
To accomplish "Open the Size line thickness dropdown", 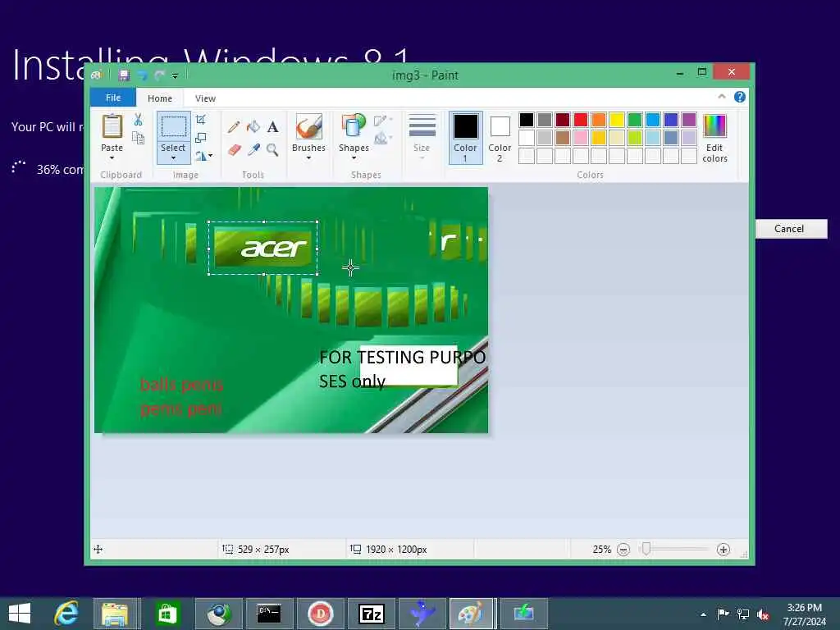I will (x=422, y=137).
